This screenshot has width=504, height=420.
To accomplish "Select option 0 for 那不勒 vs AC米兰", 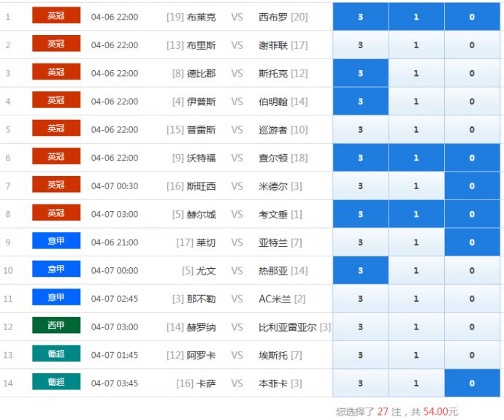I will [472, 299].
